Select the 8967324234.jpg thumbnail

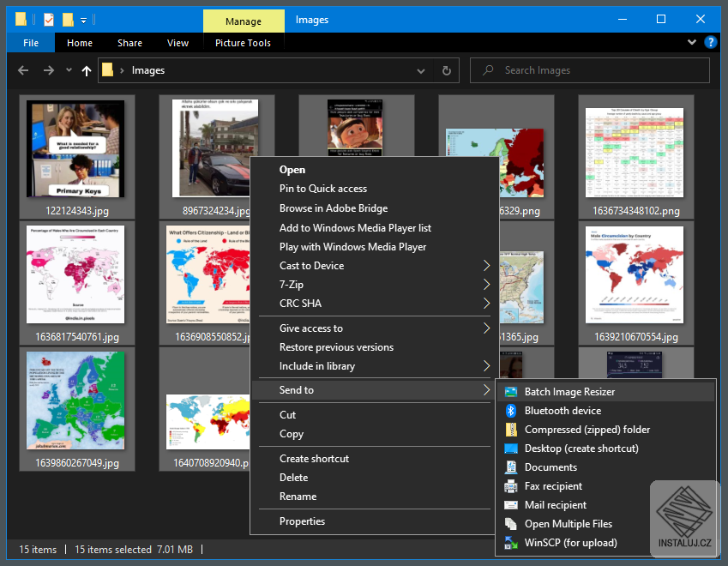[215, 148]
